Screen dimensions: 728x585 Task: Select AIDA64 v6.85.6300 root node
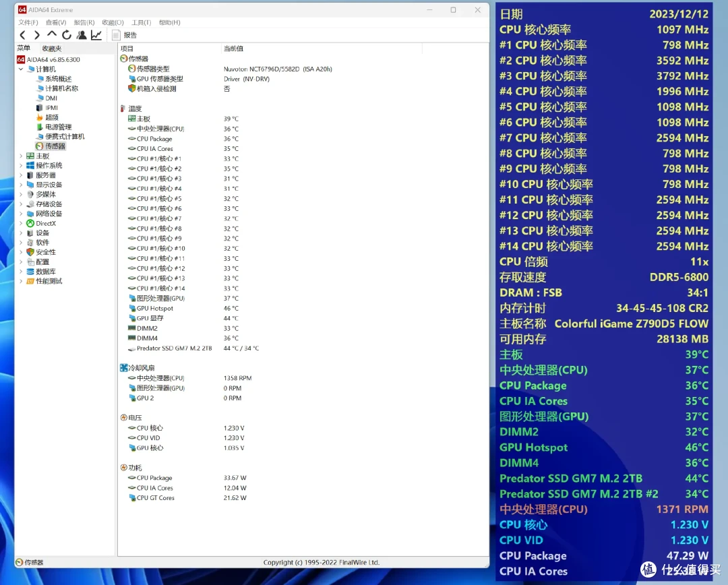point(49,59)
